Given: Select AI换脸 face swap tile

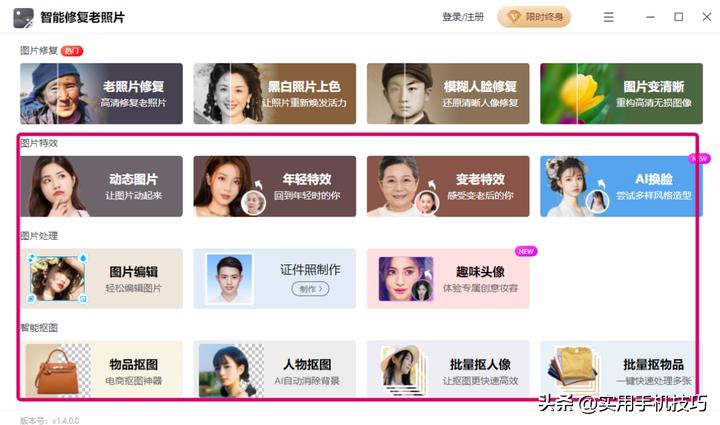Looking at the screenshot, I should click(621, 186).
